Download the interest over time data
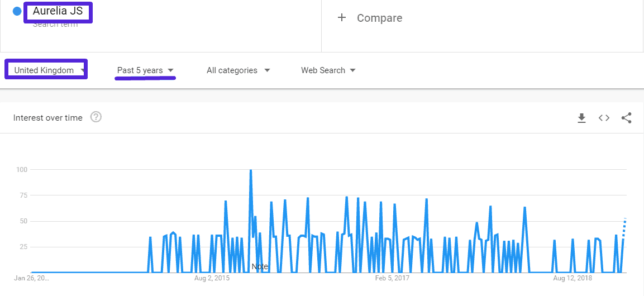644x296 pixels. 581,118
